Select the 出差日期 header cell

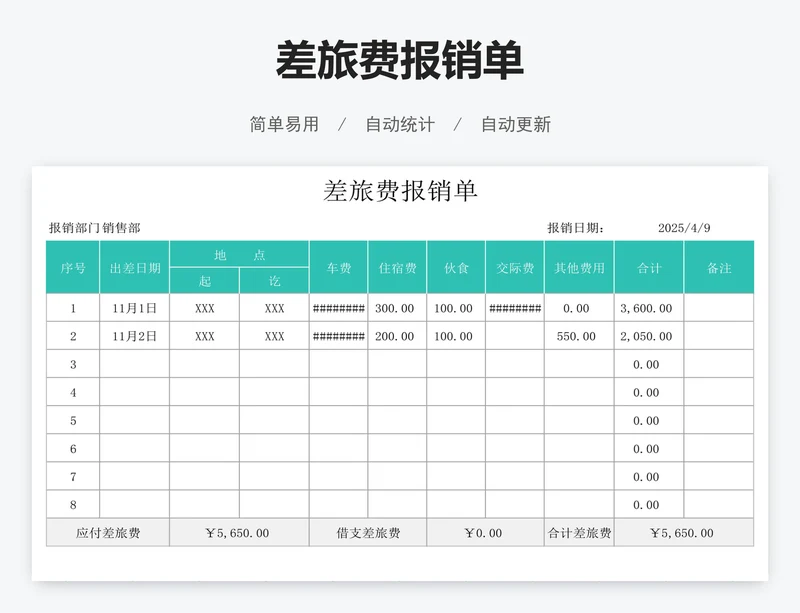[135, 267]
